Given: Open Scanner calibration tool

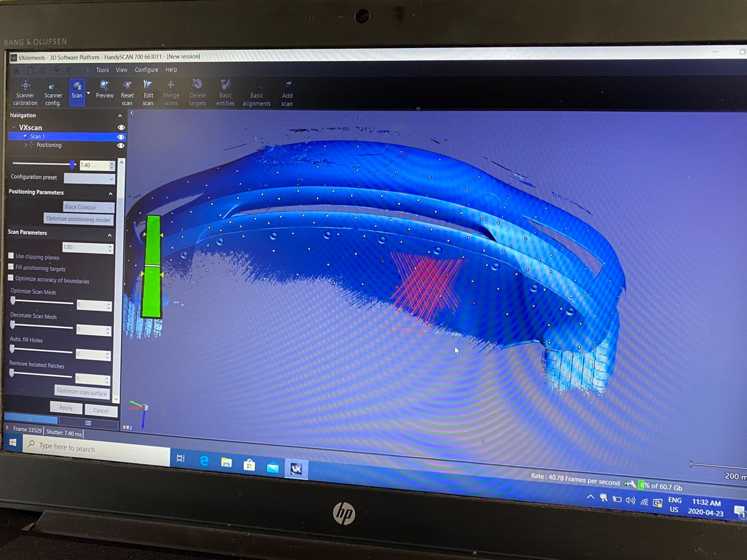Looking at the screenshot, I should [25, 93].
